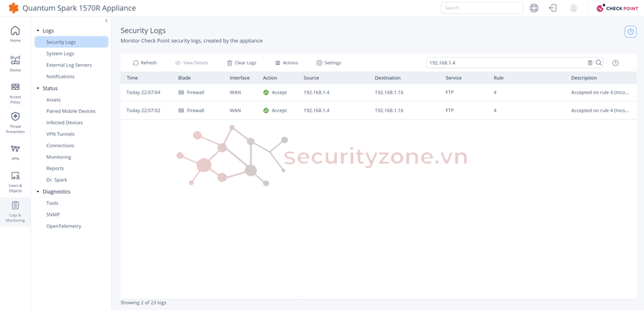
Task: Refresh the security logs
Action: 145,63
